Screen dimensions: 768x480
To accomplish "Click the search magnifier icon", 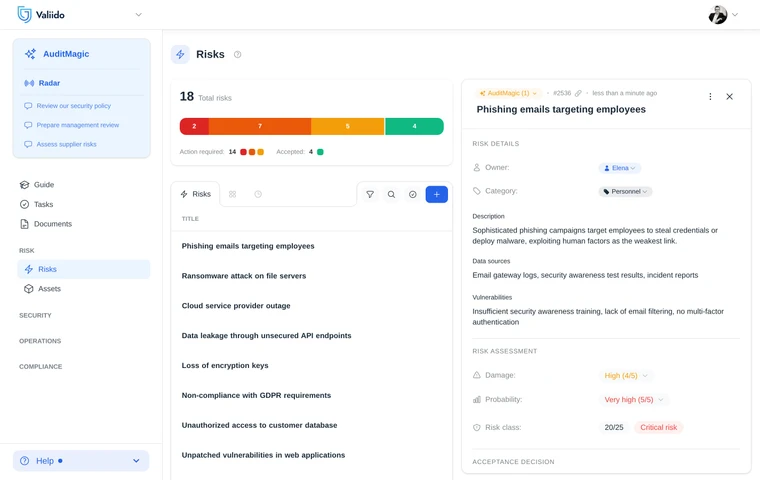I will coord(391,194).
